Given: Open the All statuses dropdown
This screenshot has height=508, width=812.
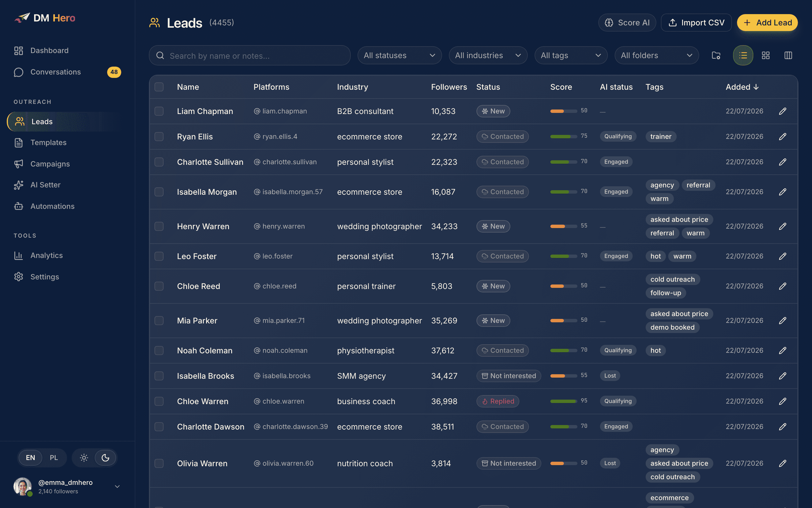Looking at the screenshot, I should pos(399,55).
